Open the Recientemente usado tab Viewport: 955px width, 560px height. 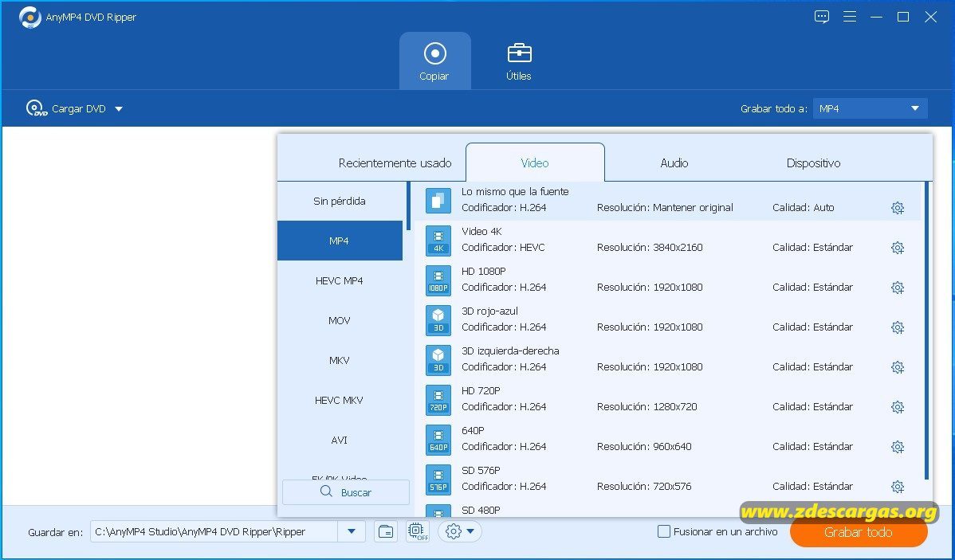click(x=395, y=163)
